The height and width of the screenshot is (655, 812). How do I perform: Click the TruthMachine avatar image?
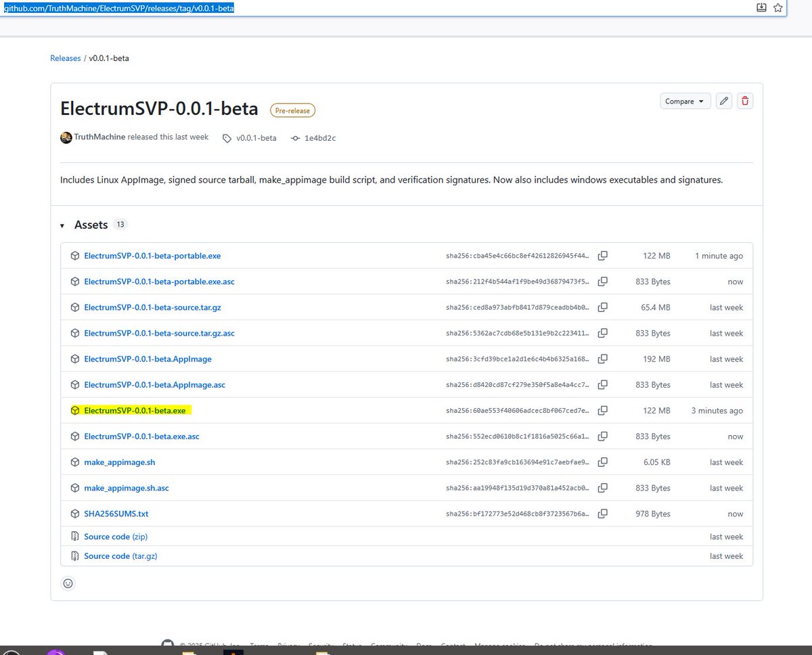(66, 137)
